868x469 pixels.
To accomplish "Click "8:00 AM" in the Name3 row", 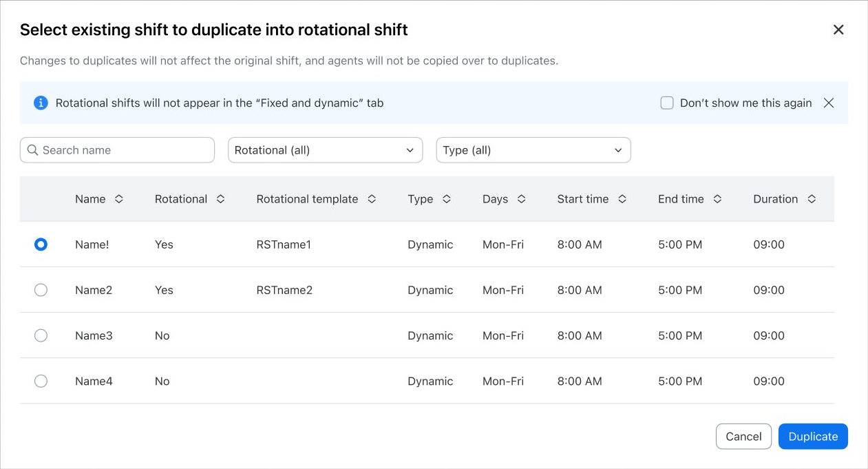I will [580, 335].
